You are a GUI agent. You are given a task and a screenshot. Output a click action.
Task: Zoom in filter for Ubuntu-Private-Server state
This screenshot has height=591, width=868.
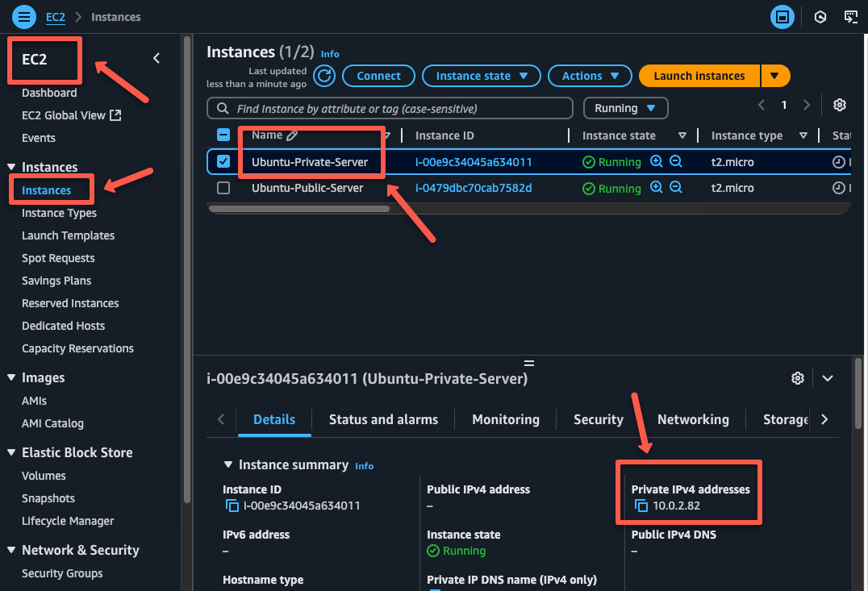click(x=656, y=161)
